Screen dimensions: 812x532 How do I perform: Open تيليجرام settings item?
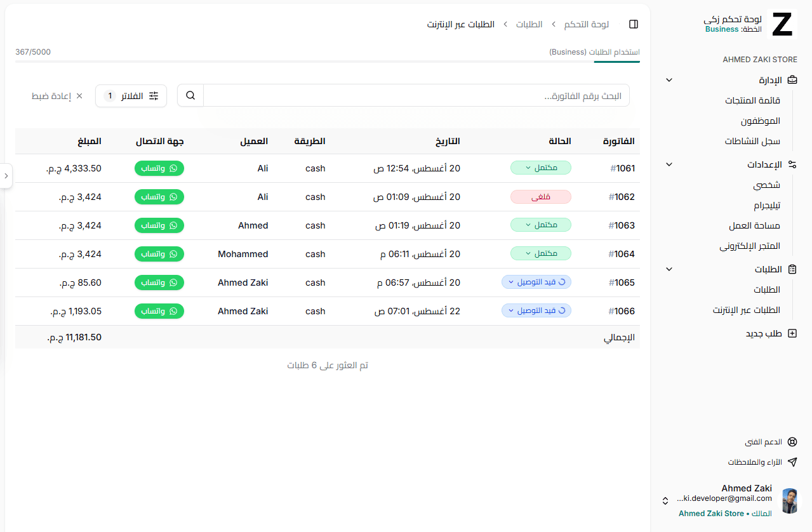tap(766, 205)
